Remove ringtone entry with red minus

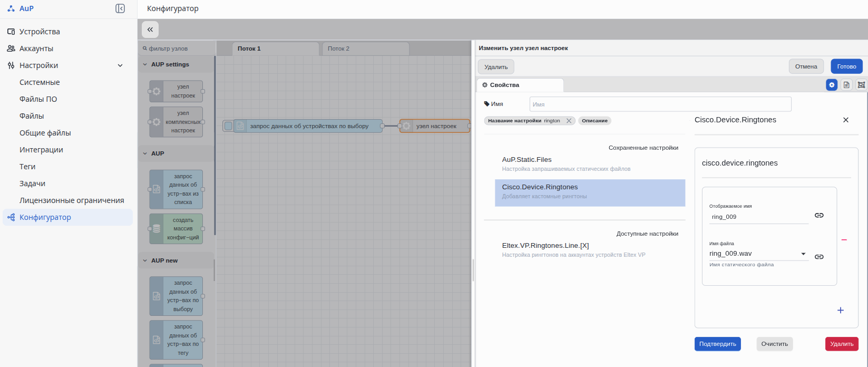844,239
